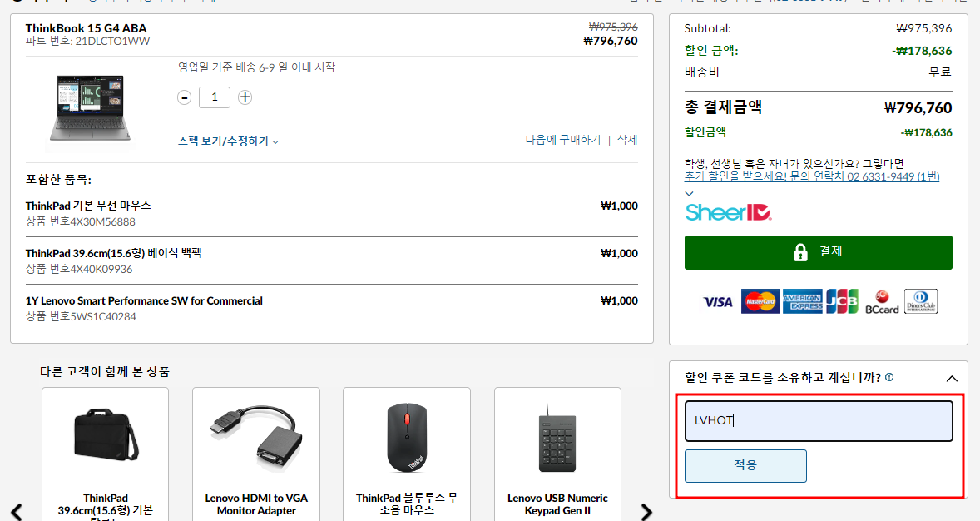Click the Lenovo USB Numeric Keypad Gen II title
Image resolution: width=980 pixels, height=521 pixels.
557,504
